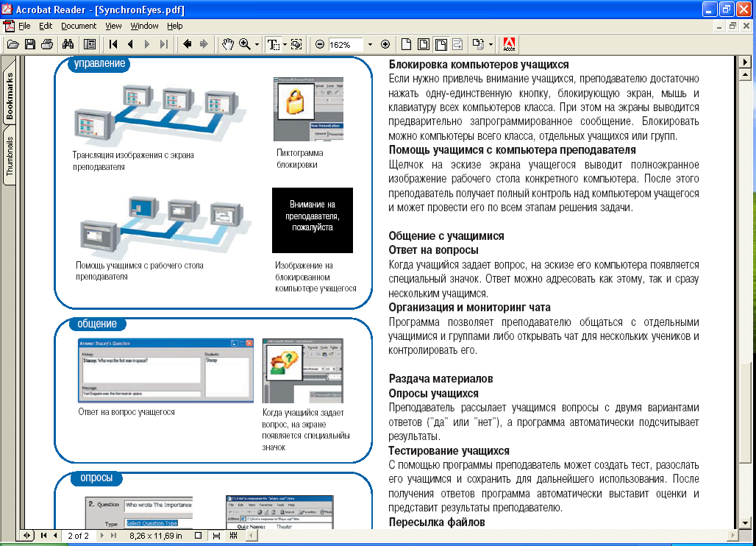Select Single Page layout in status bar
This screenshot has width=756, height=546.
tap(198, 536)
